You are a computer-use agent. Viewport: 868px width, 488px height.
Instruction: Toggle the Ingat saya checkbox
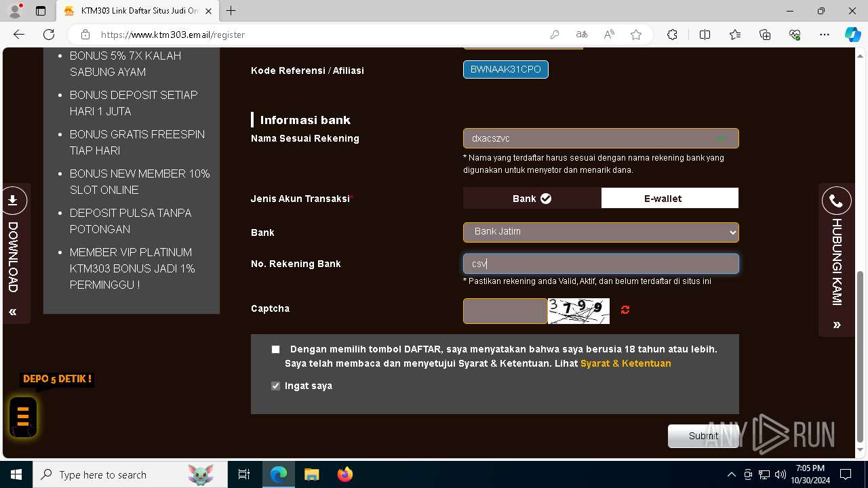pyautogui.click(x=275, y=386)
